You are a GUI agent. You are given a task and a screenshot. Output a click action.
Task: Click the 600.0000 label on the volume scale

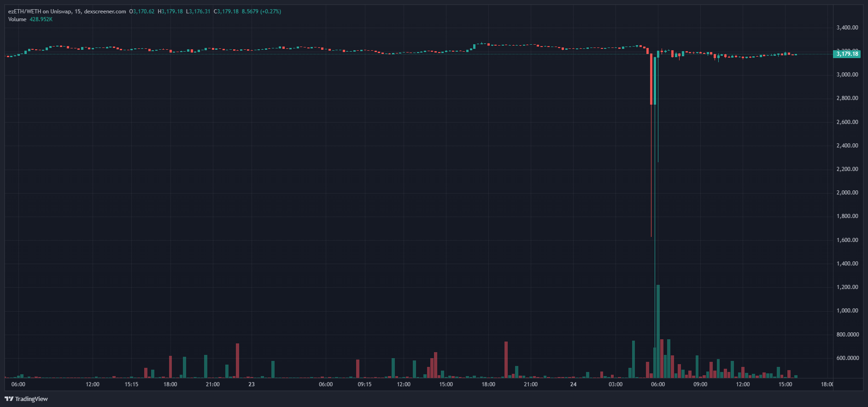click(847, 358)
